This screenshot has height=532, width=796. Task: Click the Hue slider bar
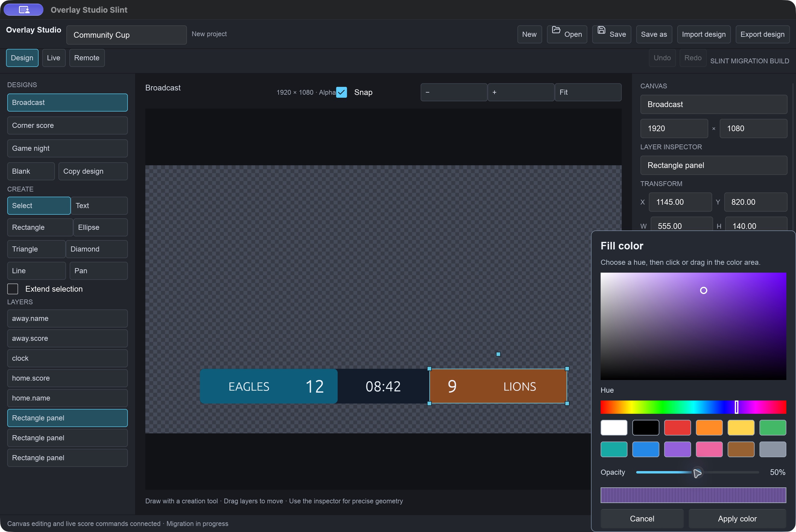[x=693, y=407]
